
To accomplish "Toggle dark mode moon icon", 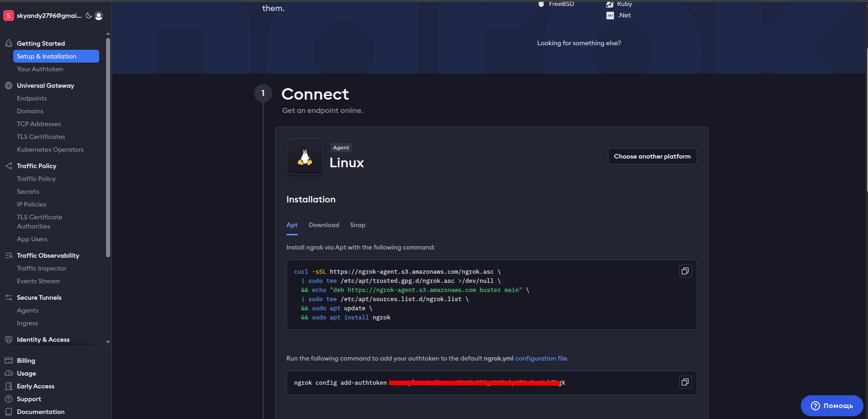I will pos(89,16).
